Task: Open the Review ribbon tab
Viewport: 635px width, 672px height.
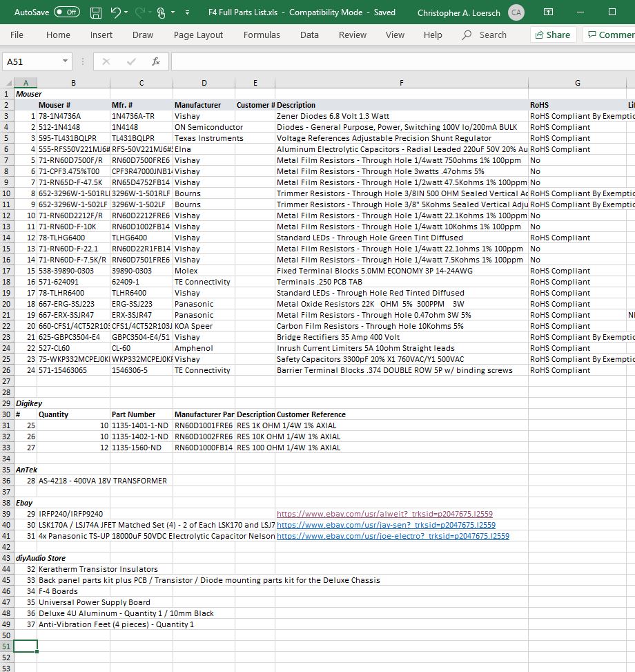Action: 353,35
